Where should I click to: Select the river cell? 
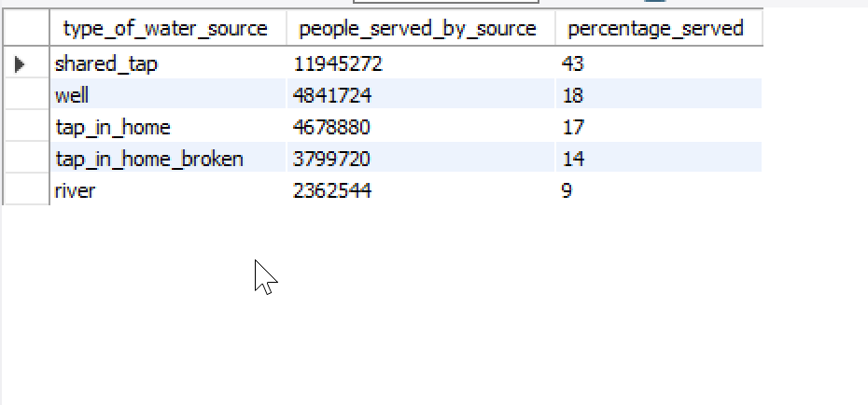(75, 190)
